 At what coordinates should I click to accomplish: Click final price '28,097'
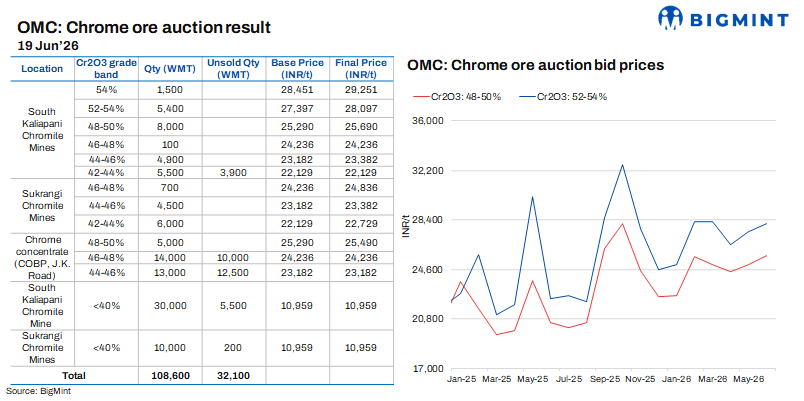pos(363,108)
